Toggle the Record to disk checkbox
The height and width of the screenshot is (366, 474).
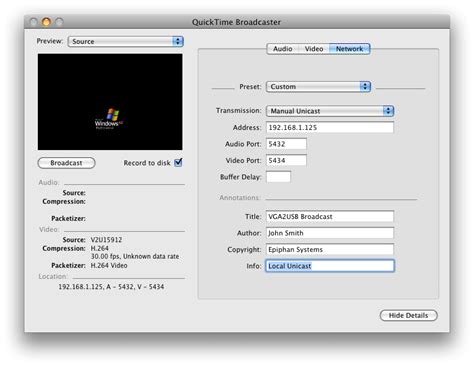[178, 163]
